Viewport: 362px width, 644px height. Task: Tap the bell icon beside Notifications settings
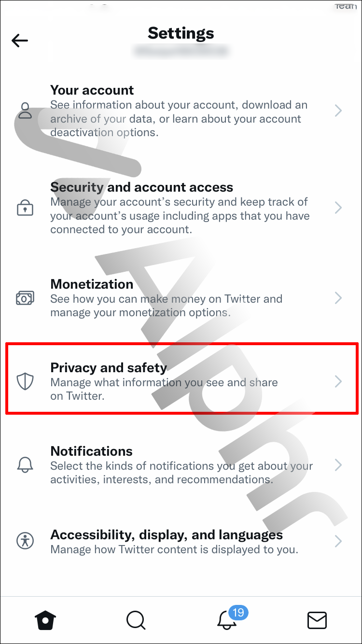[x=25, y=465]
